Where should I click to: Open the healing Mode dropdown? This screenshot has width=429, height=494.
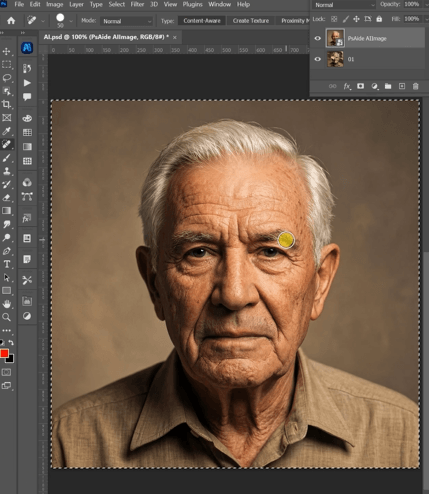[127, 21]
